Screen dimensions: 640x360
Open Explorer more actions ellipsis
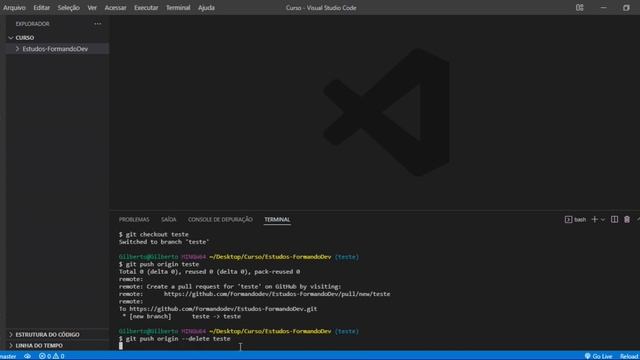tap(98, 24)
